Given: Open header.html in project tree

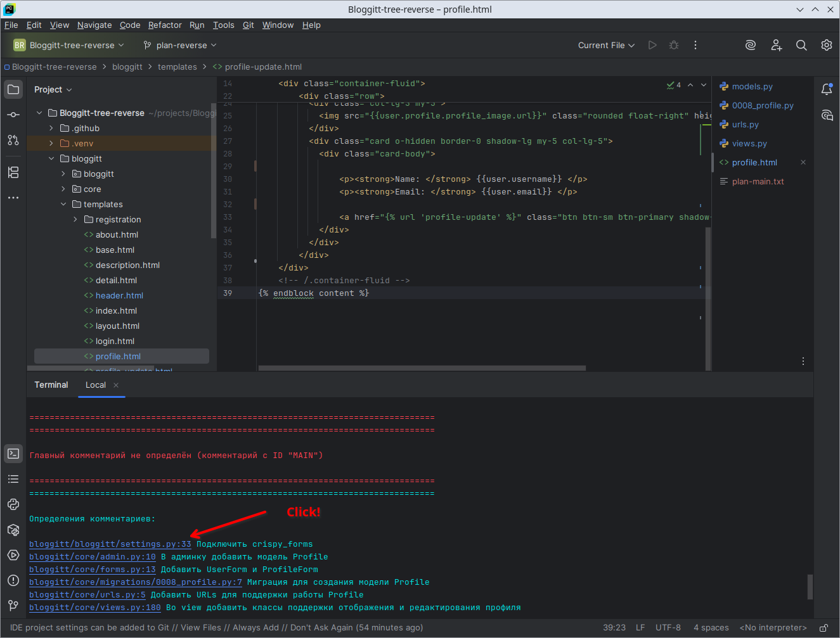Looking at the screenshot, I should click(119, 295).
